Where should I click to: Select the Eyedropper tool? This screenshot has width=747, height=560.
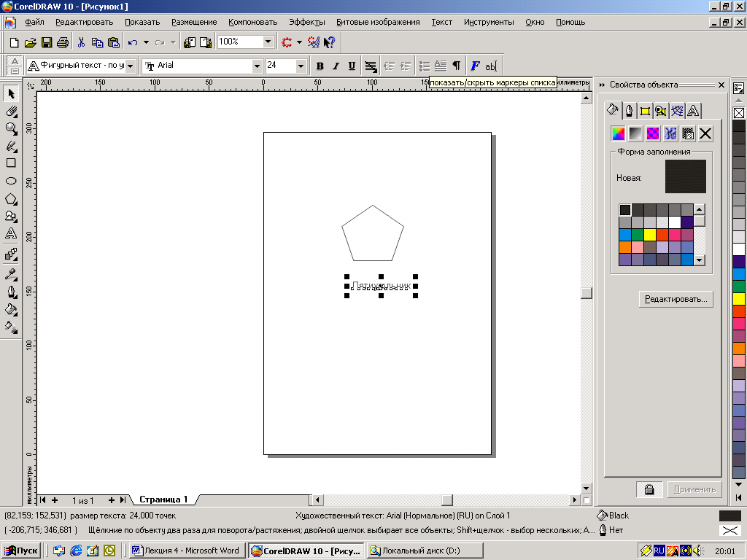pyautogui.click(x=11, y=274)
